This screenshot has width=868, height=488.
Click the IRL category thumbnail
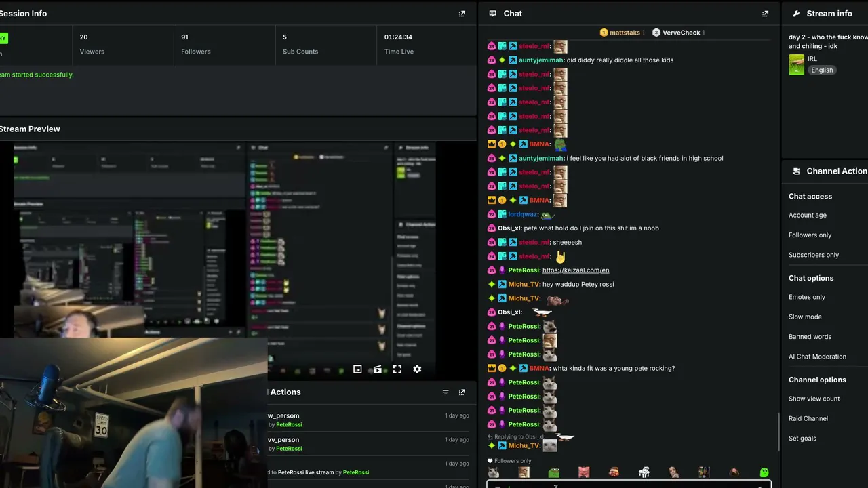click(796, 64)
